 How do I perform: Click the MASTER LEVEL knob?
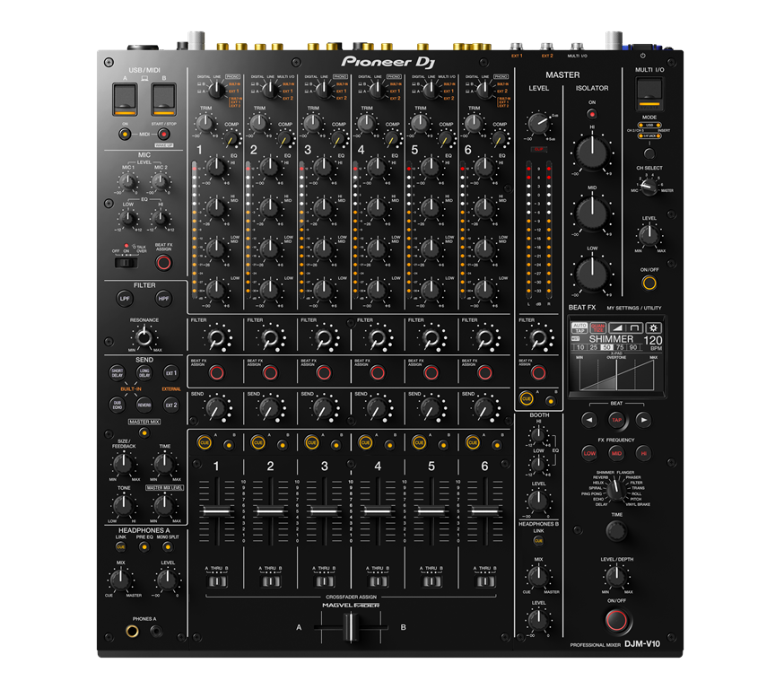538,123
